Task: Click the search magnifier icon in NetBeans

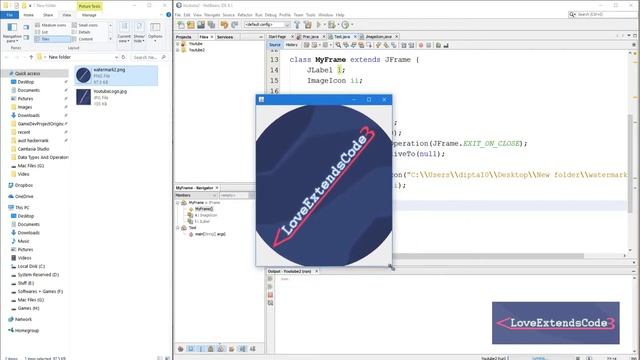Action: pyautogui.click(x=572, y=14)
